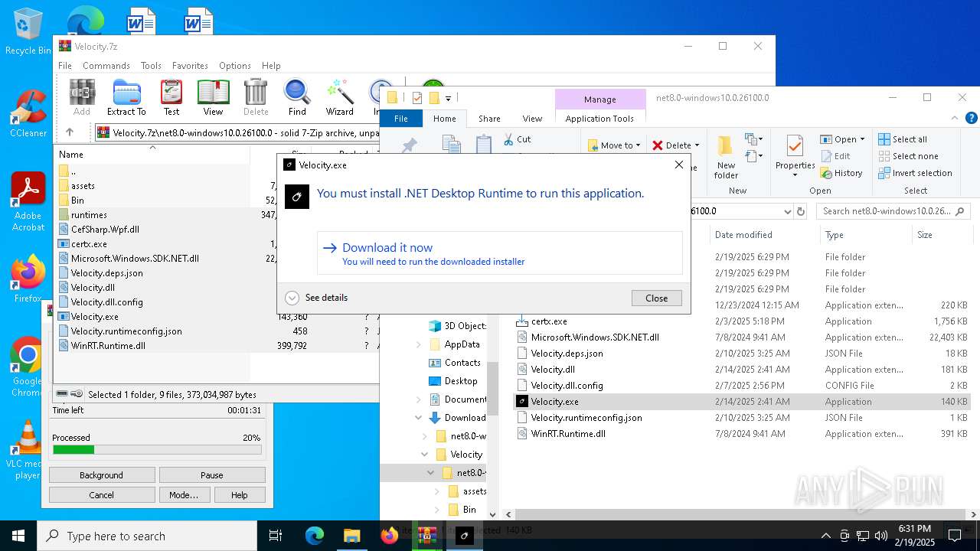Click the WinRAR Test icon
The height and width of the screenshot is (551, 980).
click(171, 97)
